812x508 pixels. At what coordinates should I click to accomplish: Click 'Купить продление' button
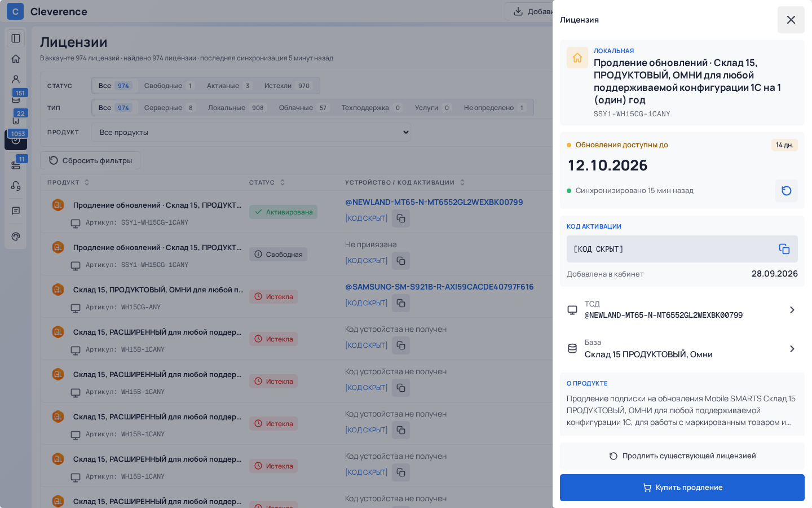point(682,488)
